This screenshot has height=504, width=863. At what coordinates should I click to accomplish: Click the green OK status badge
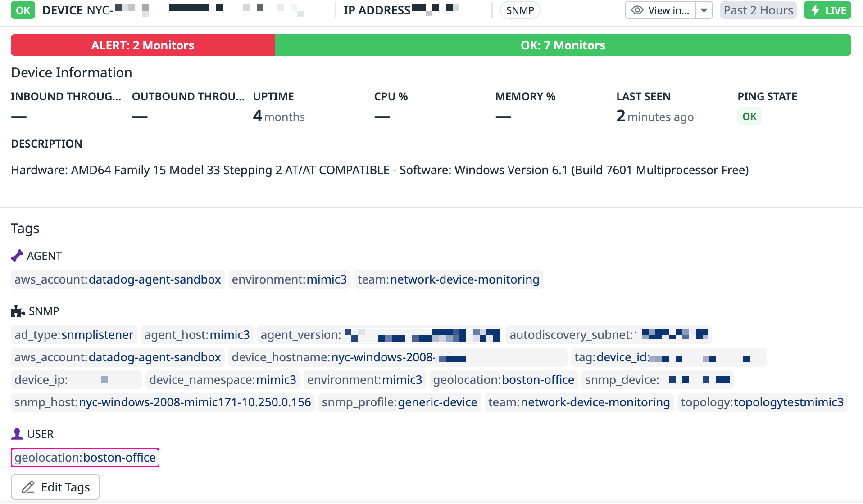coord(23,10)
